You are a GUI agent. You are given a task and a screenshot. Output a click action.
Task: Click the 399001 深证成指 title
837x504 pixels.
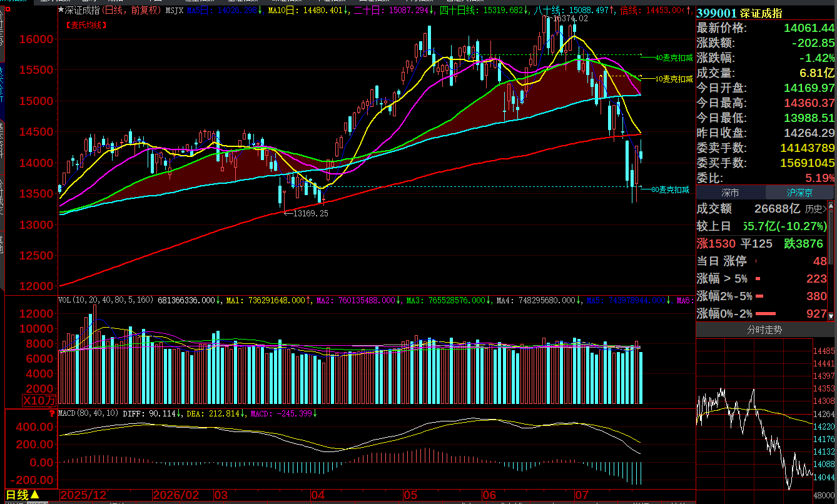[x=739, y=13]
